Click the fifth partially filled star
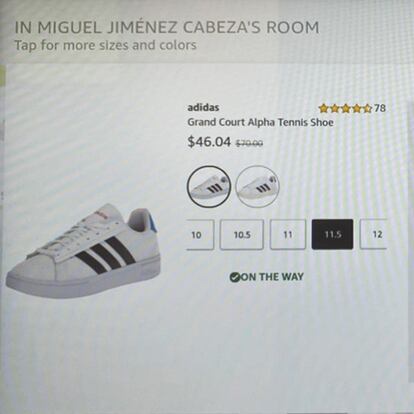414x414 pixels. [367, 108]
